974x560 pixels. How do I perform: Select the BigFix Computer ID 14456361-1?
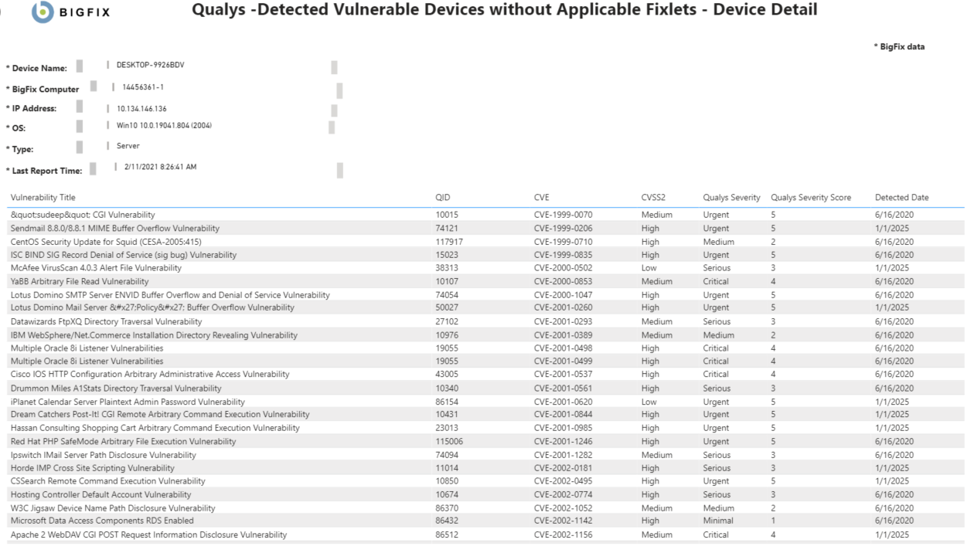click(143, 87)
